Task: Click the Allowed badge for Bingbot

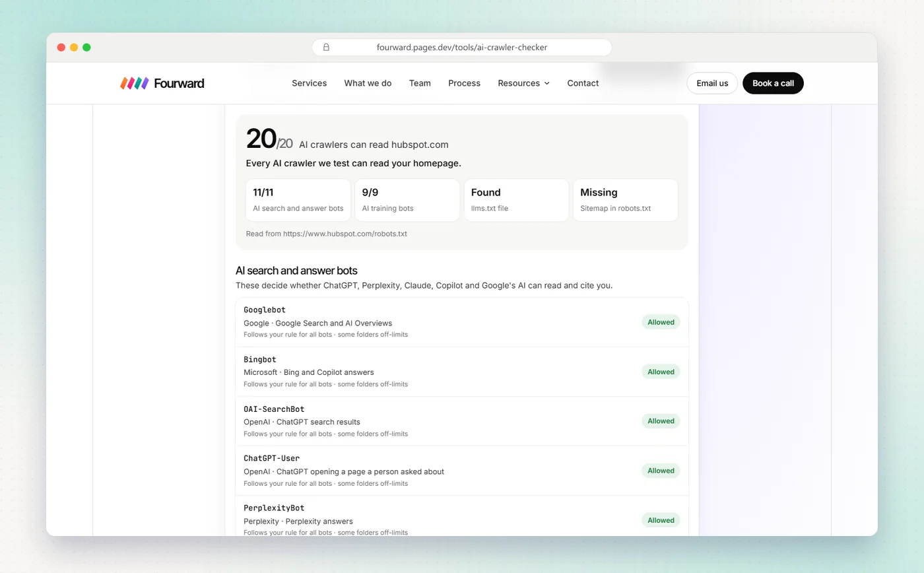Action: 661,372
